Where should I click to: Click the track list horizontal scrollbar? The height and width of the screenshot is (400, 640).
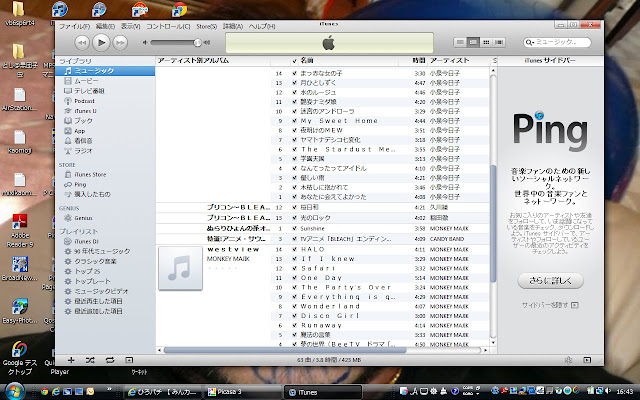285,350
